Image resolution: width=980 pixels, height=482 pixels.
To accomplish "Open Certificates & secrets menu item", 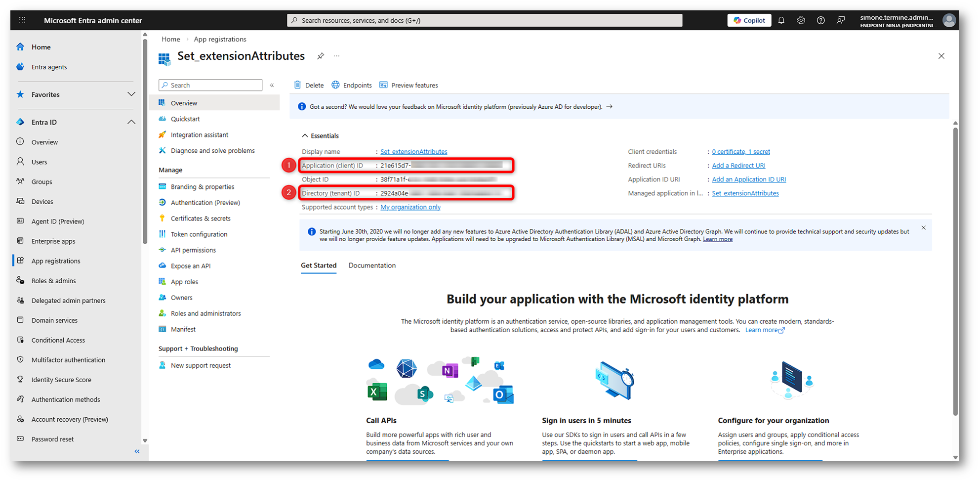I will pos(200,219).
